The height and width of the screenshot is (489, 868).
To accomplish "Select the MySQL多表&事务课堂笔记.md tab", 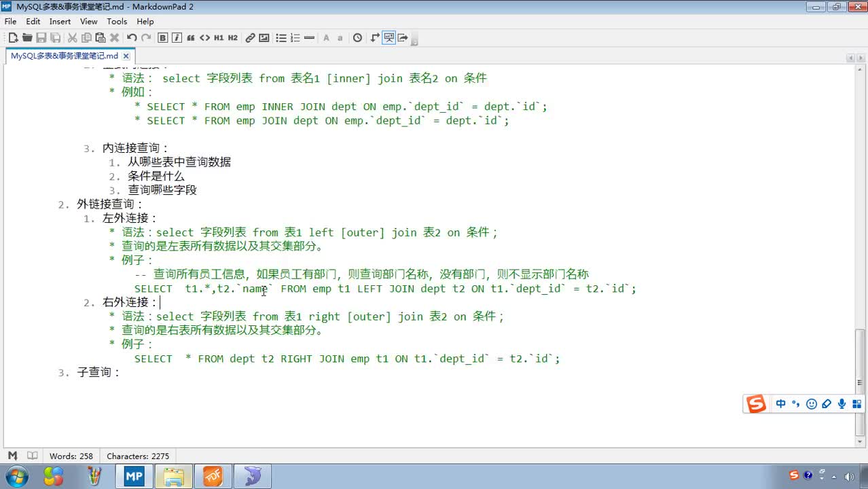I will pos(65,56).
